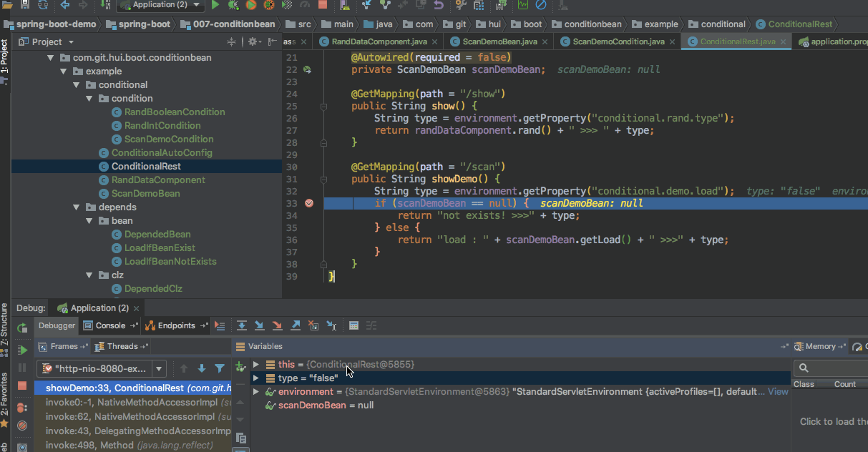Click Rerun Application icon in Debug panel
Image resolution: width=868 pixels, height=452 pixels.
click(x=22, y=328)
